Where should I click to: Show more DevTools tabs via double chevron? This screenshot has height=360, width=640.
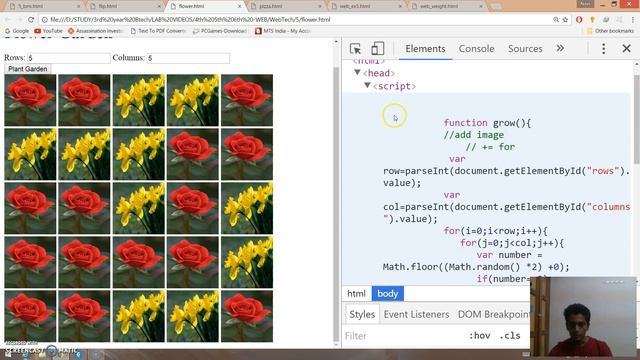click(560, 48)
